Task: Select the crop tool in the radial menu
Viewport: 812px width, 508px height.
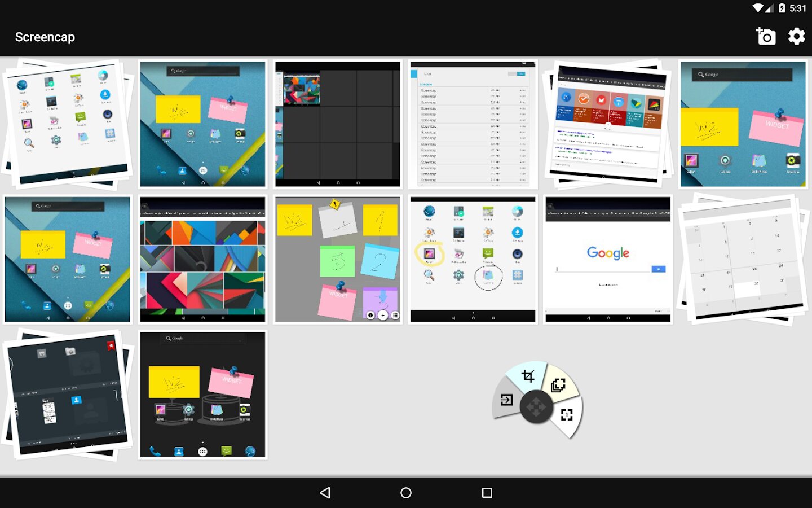Action: coord(528,376)
